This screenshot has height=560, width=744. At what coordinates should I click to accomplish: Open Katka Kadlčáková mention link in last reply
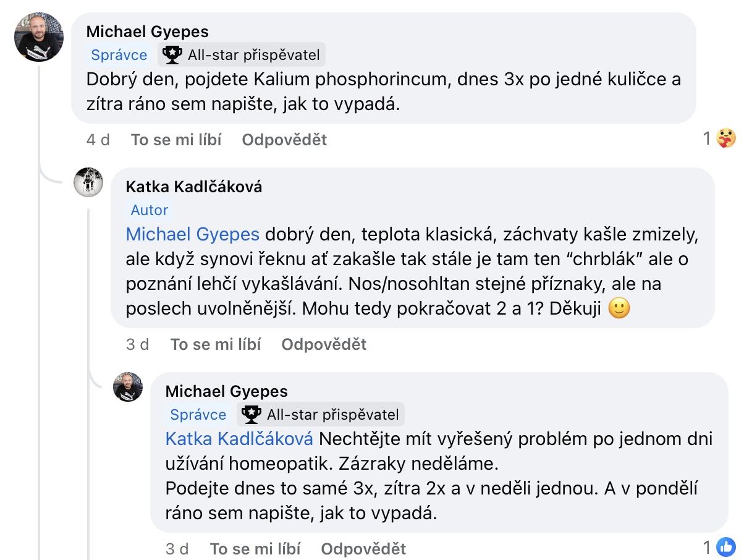pos(239,439)
